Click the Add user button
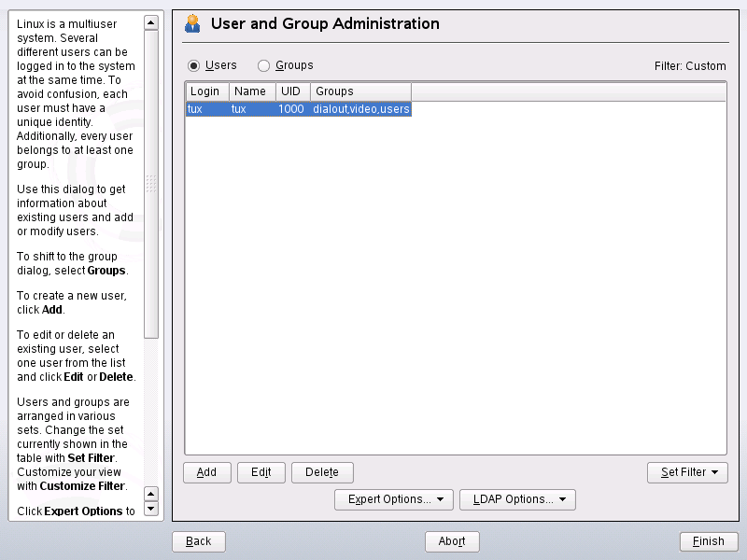This screenshot has width=747, height=560. 206,472
